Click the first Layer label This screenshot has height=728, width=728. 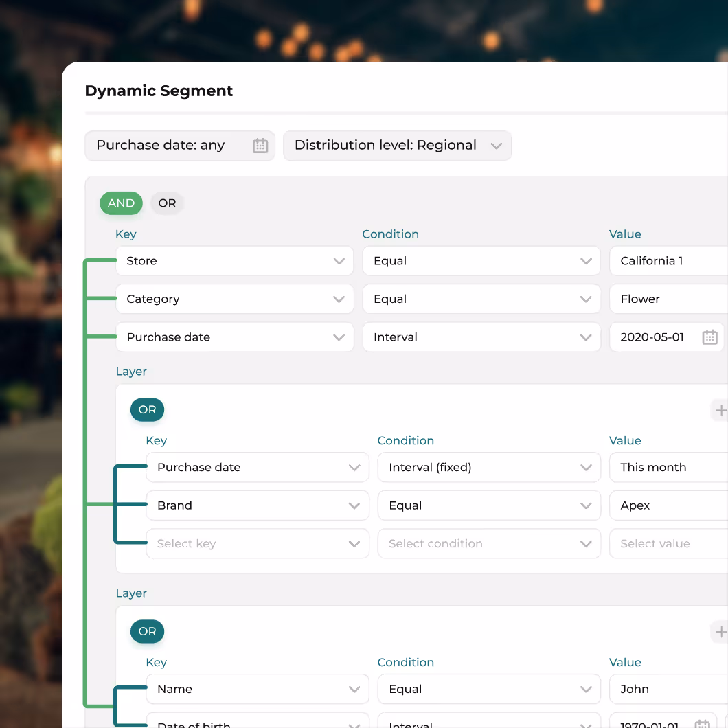click(x=131, y=372)
